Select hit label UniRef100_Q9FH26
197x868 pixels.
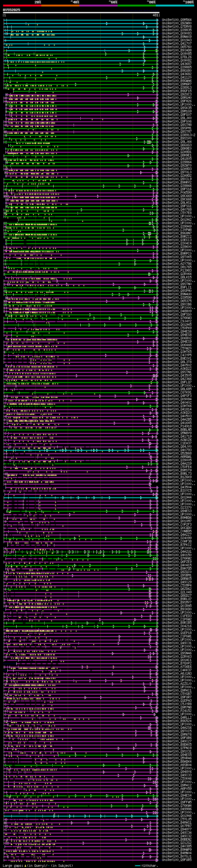176,101
